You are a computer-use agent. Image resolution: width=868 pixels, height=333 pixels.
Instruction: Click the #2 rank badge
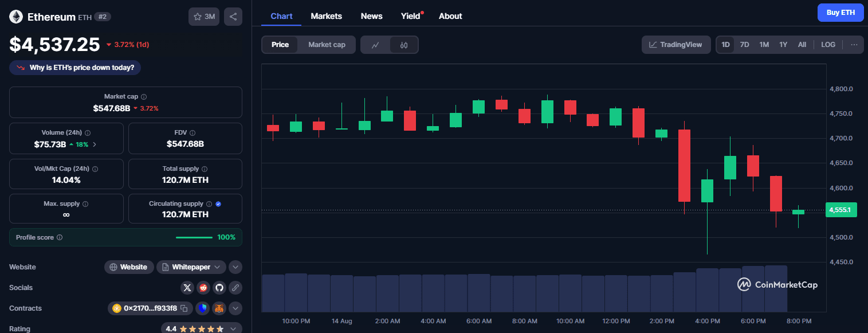pyautogui.click(x=103, y=17)
